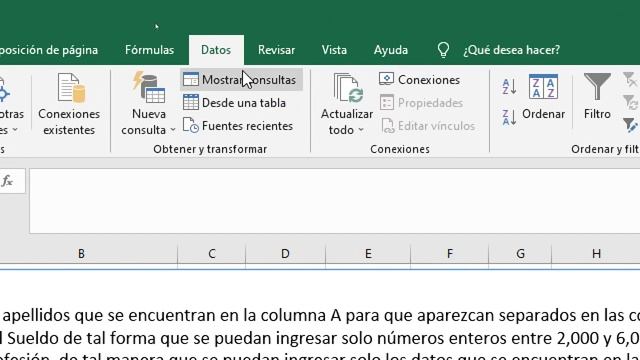640x360 pixels.
Task: Select column C header
Action: coord(212,254)
